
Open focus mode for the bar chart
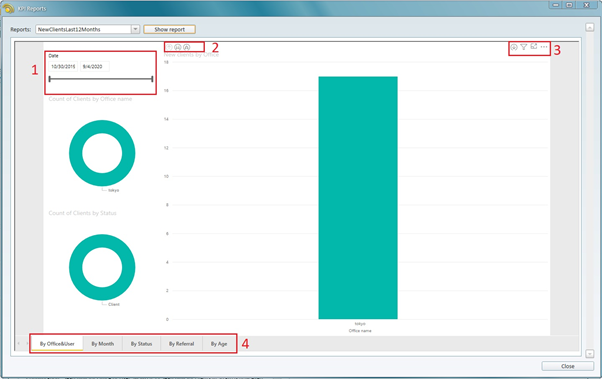pos(534,46)
